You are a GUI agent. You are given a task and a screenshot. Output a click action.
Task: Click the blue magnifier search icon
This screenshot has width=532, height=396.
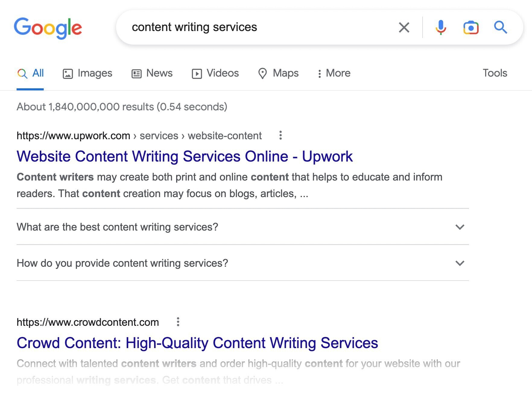click(x=500, y=27)
